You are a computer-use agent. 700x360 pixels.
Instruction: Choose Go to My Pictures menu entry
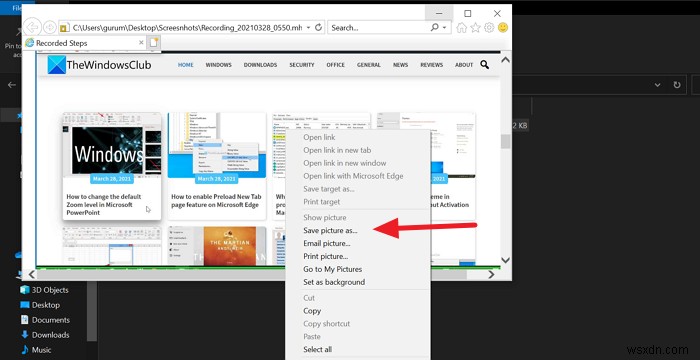[x=333, y=269]
